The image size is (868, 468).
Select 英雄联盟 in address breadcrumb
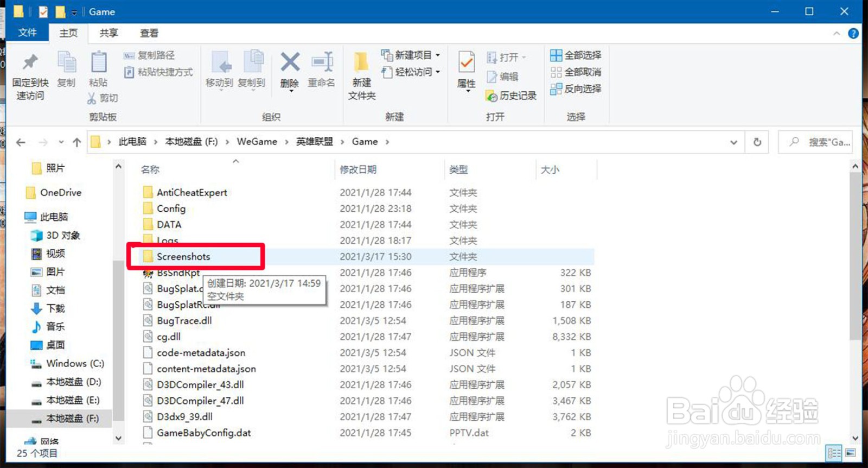click(314, 142)
